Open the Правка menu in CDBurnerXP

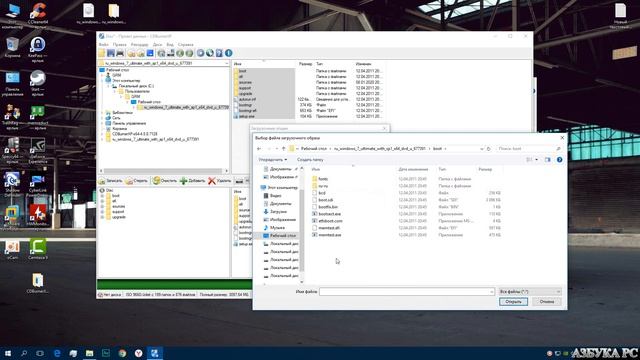[119, 44]
